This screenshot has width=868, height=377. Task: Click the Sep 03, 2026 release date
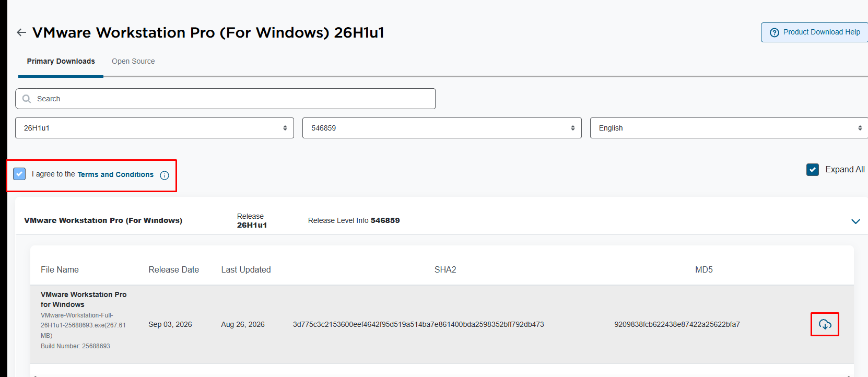(x=170, y=324)
